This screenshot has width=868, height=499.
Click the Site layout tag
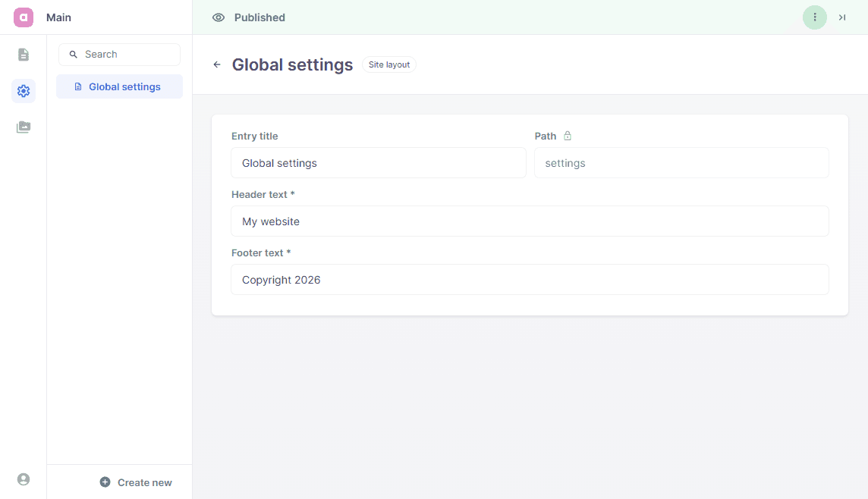[x=389, y=65]
